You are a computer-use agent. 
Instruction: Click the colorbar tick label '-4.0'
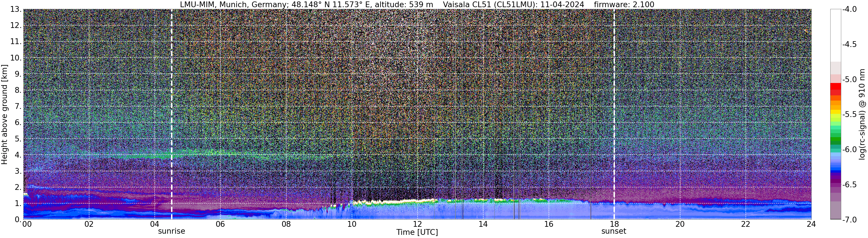pos(850,10)
